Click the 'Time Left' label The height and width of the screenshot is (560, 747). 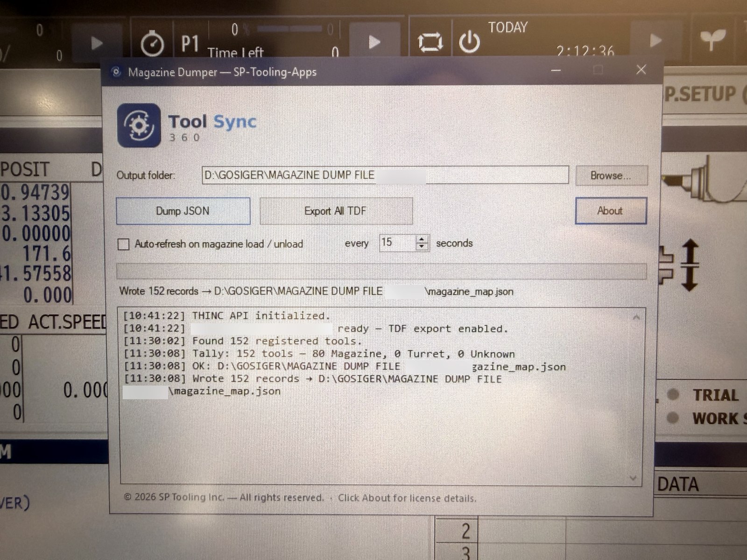[235, 53]
